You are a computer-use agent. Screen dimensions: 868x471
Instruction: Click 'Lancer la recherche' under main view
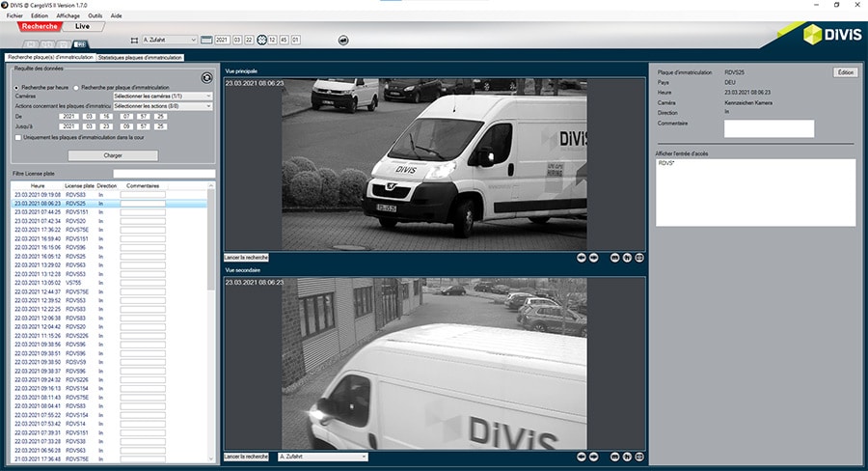pyautogui.click(x=246, y=258)
